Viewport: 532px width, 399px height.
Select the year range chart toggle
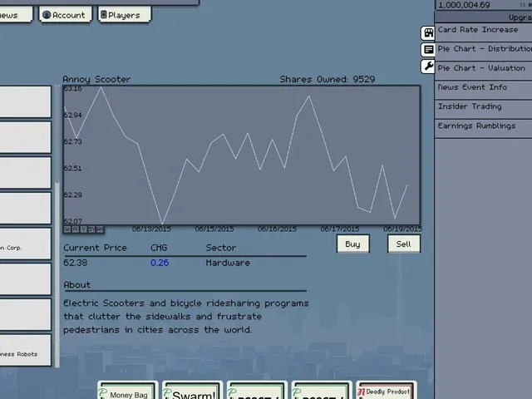83,229
